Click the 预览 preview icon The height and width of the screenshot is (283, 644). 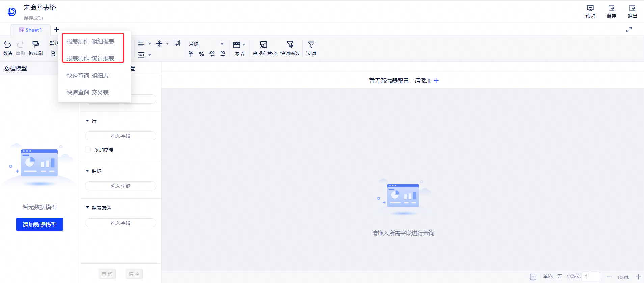(590, 9)
